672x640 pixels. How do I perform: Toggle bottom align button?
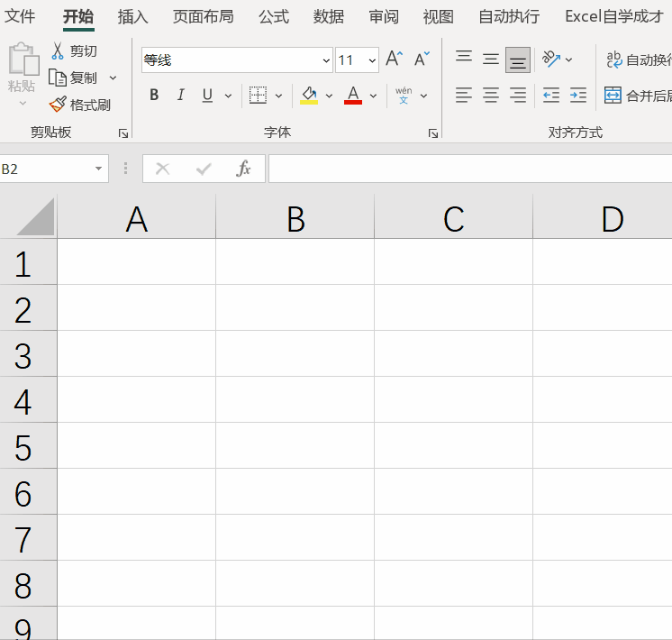(518, 60)
